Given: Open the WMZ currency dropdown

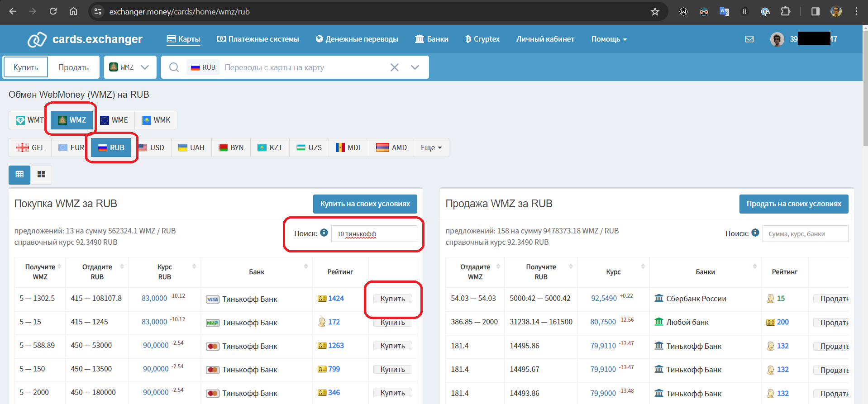Looking at the screenshot, I should click(x=130, y=67).
